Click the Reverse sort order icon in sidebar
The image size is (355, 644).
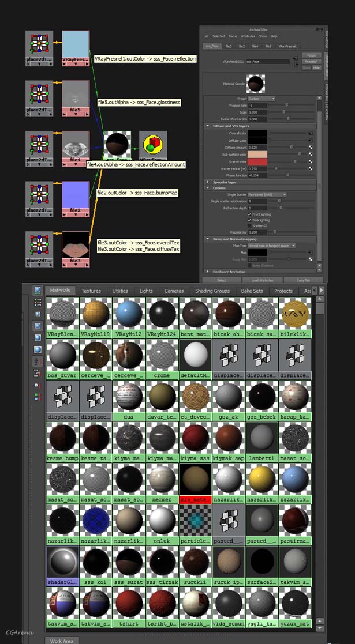point(38,397)
